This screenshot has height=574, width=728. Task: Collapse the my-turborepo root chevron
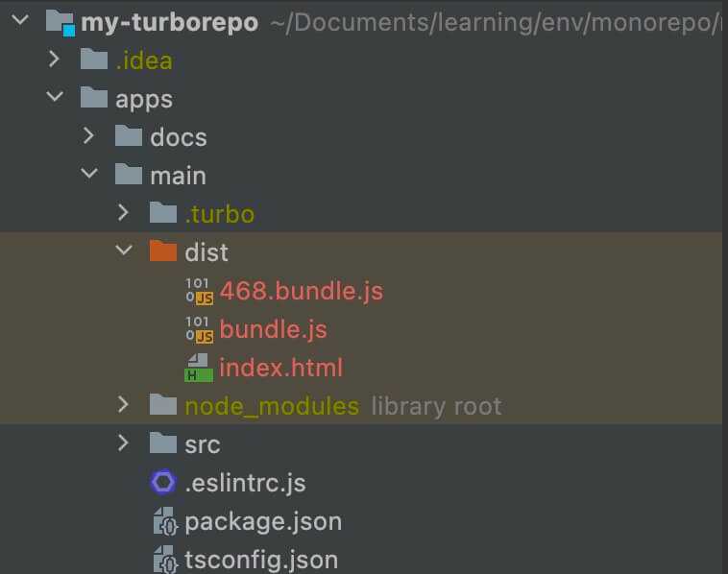point(20,20)
